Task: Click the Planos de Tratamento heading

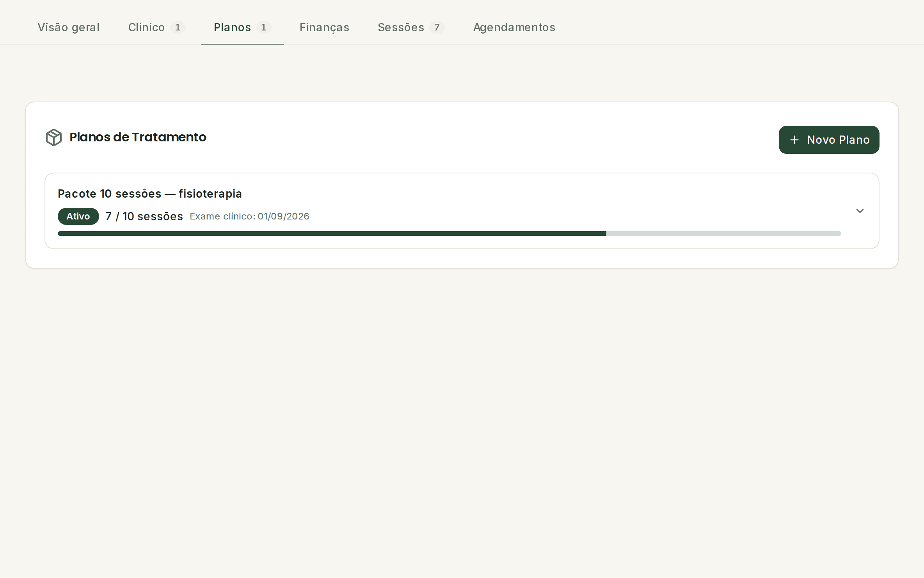Action: pos(138,137)
